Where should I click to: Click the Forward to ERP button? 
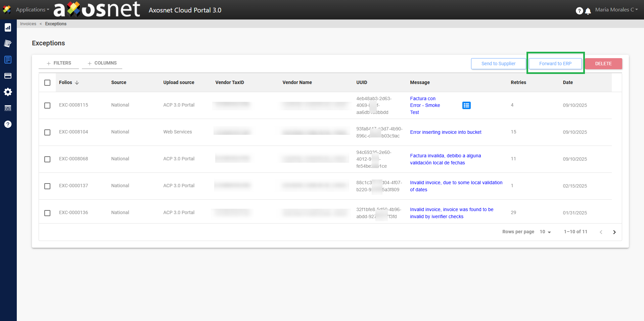[x=555, y=64]
